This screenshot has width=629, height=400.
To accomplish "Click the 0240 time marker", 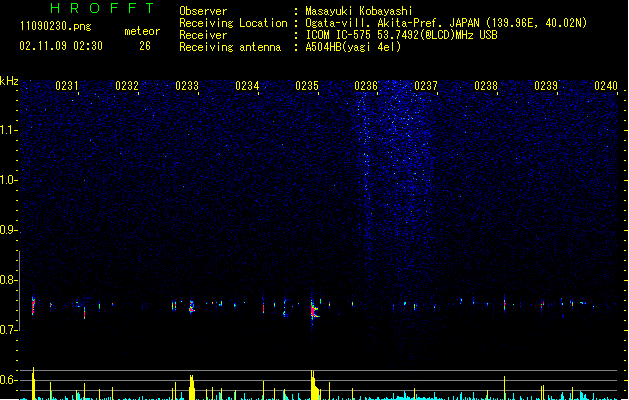I will click(x=606, y=86).
